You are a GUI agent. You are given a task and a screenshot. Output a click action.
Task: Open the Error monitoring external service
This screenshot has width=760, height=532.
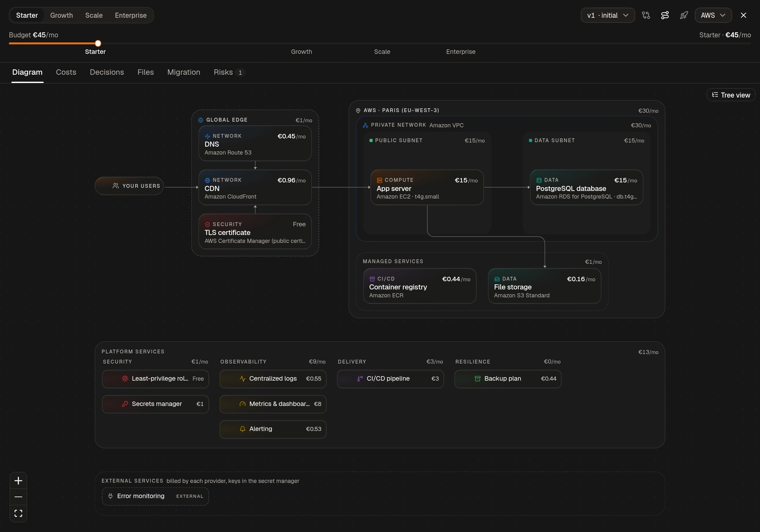click(x=155, y=496)
